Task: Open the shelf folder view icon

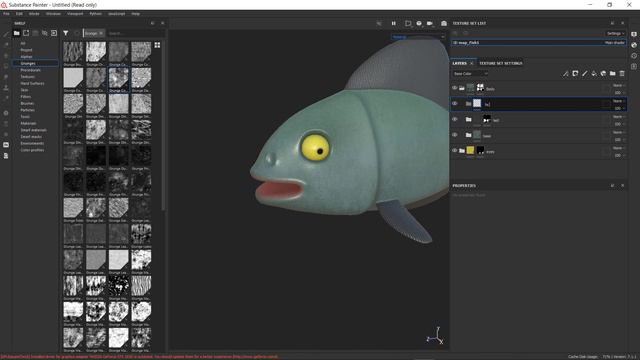Action: pos(17,33)
